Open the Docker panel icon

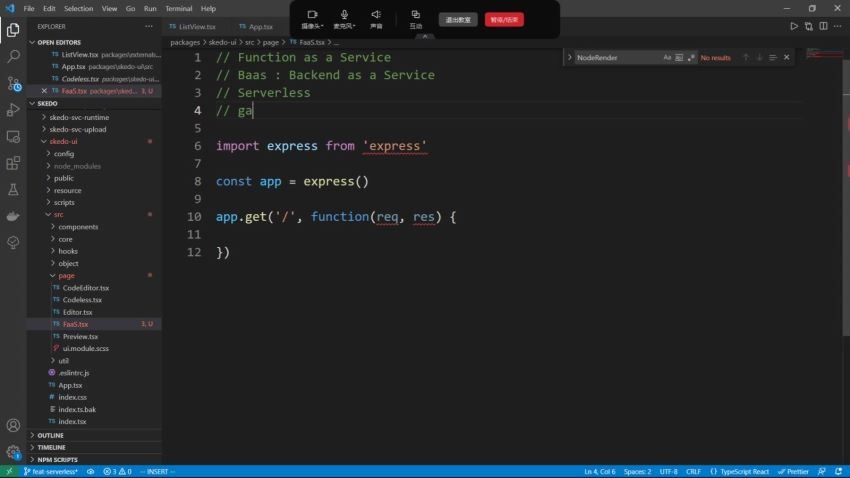(13, 216)
